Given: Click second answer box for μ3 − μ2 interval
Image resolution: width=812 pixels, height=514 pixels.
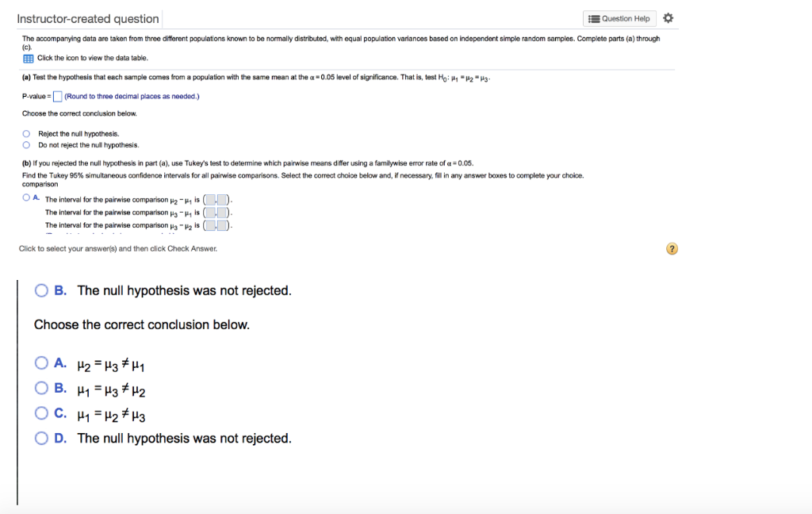Looking at the screenshot, I should pos(221,224).
